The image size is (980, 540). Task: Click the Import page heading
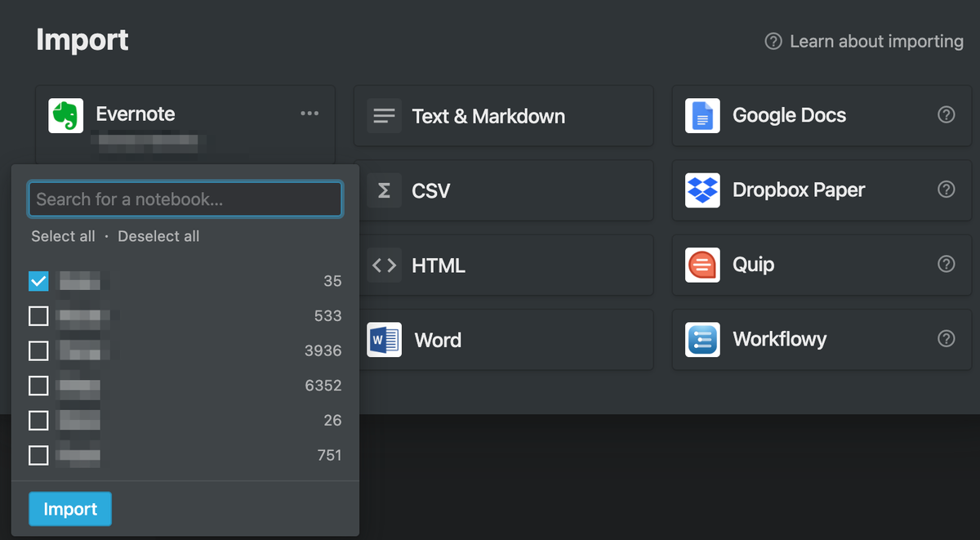click(x=82, y=40)
